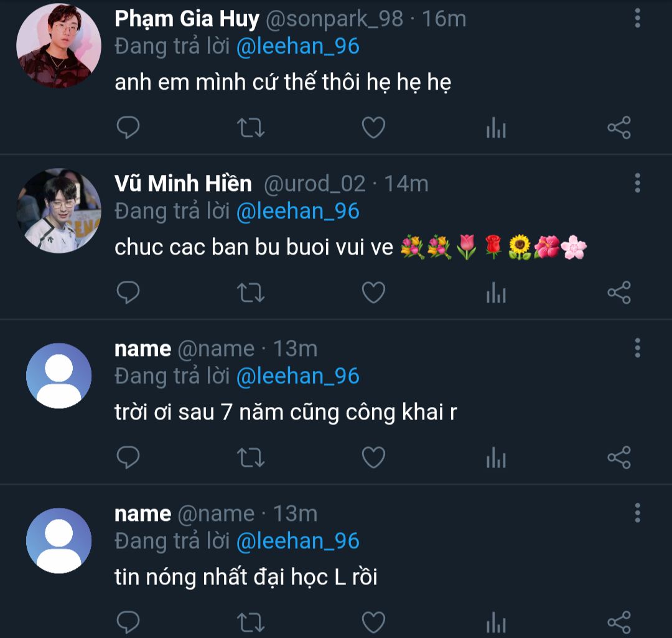Open more options for Phạm Gia Huy's tweet

click(637, 19)
